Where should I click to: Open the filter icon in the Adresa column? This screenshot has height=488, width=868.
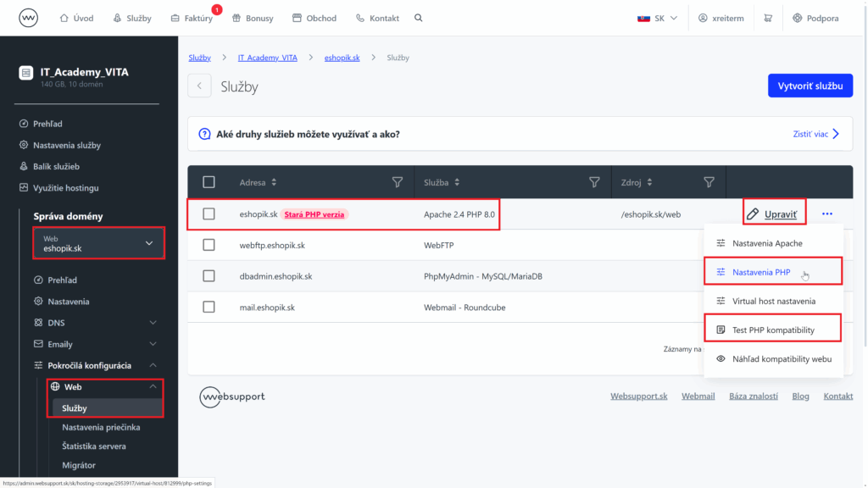pyautogui.click(x=398, y=181)
